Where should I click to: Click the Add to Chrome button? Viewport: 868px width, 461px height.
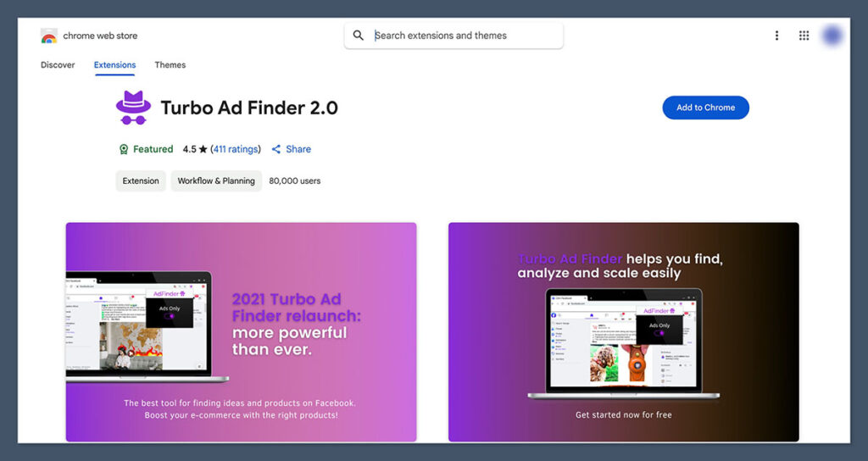[705, 108]
